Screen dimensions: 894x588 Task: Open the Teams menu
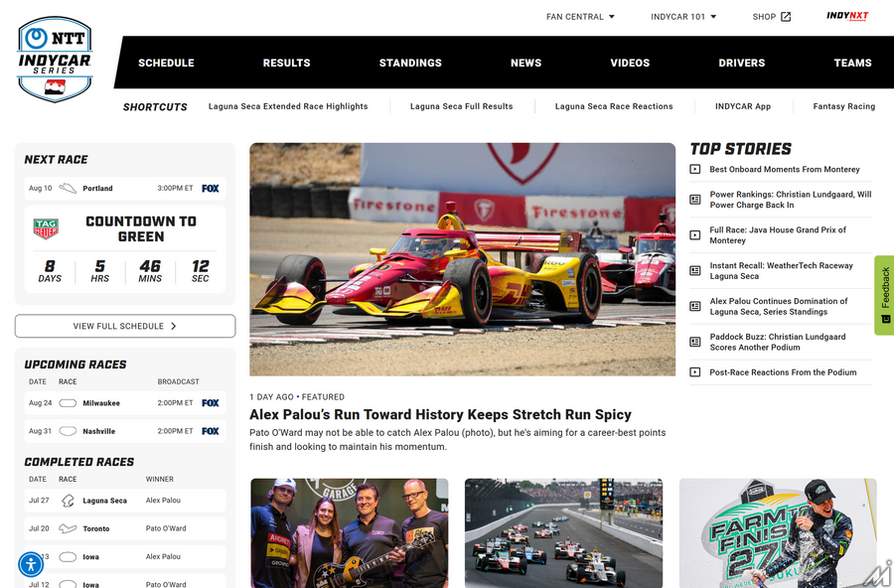point(852,63)
